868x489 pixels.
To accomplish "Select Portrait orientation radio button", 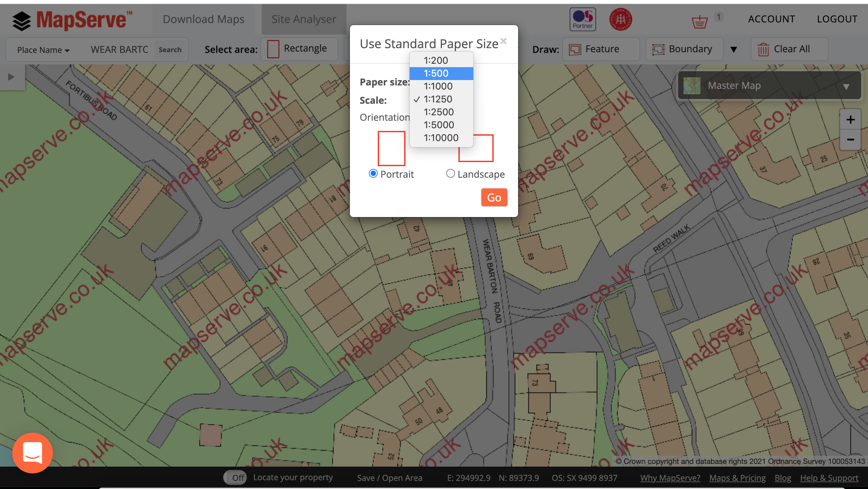I will click(x=372, y=174).
